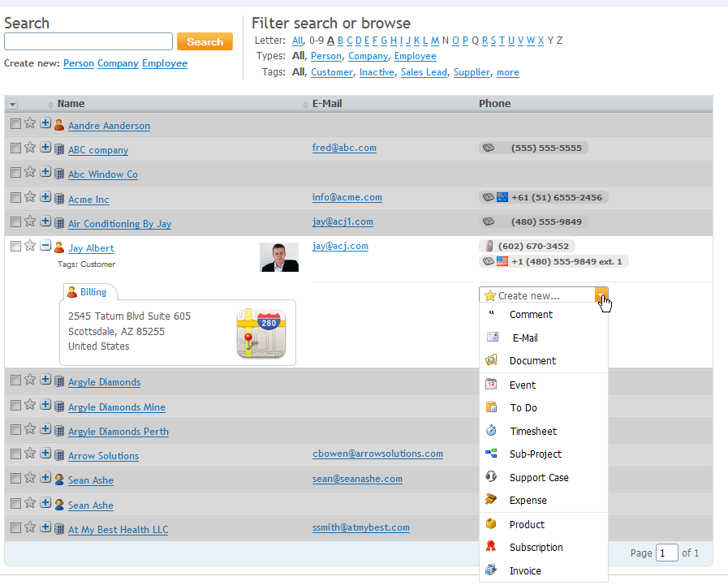This screenshot has height=585, width=728.
Task: Collapse the Jay Albert details row
Action: coord(45,246)
